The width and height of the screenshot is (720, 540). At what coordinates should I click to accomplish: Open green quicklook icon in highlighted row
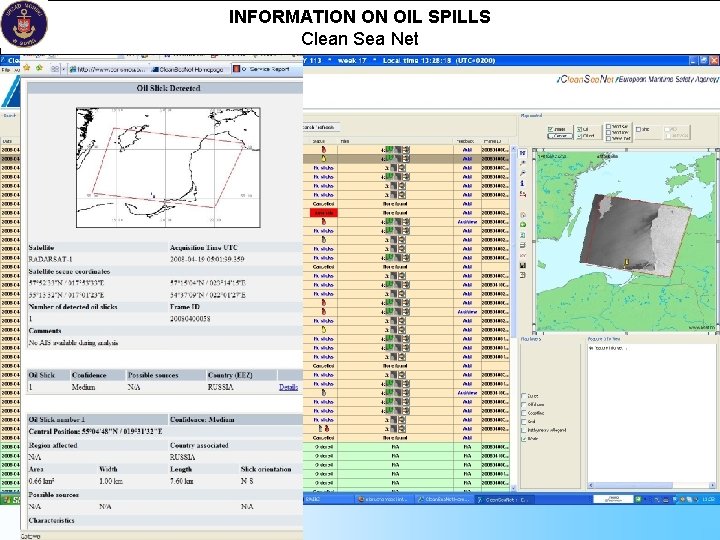coord(389,158)
